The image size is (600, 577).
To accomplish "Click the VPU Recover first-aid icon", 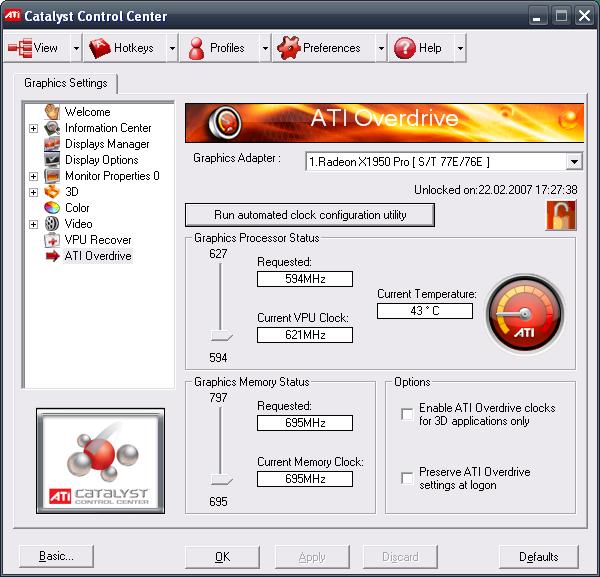I will point(52,240).
